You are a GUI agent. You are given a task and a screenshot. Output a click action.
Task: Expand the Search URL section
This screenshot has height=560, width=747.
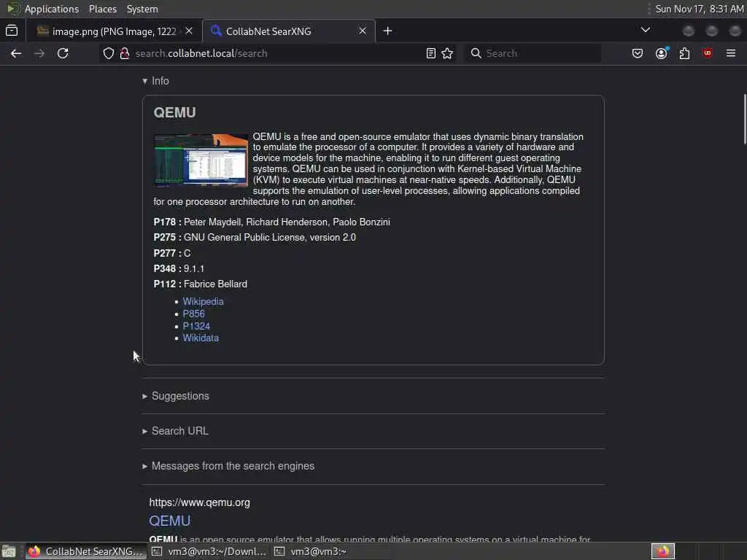(175, 431)
